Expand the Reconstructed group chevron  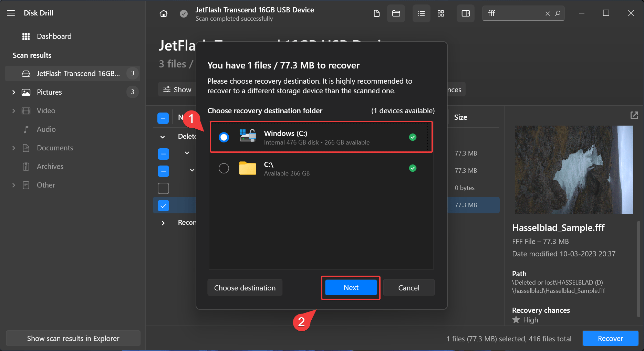(163, 223)
